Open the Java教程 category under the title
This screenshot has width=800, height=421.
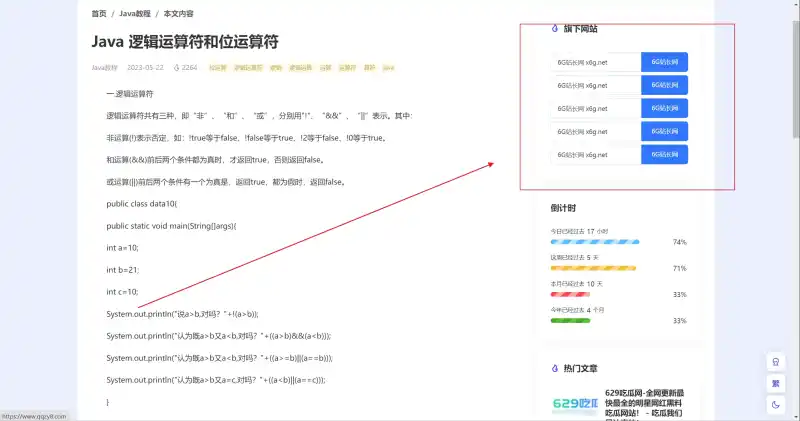105,67
